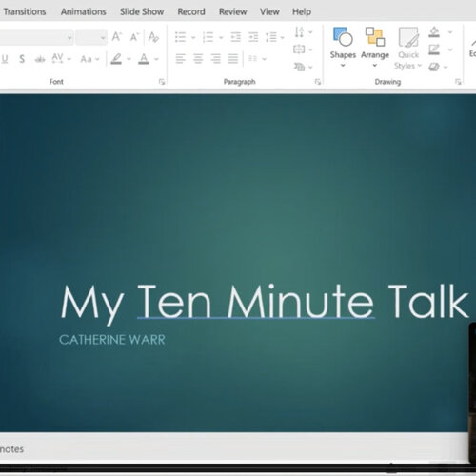Open Shape Outline dropdown arrow
The image size is (476, 476).
[449, 50]
